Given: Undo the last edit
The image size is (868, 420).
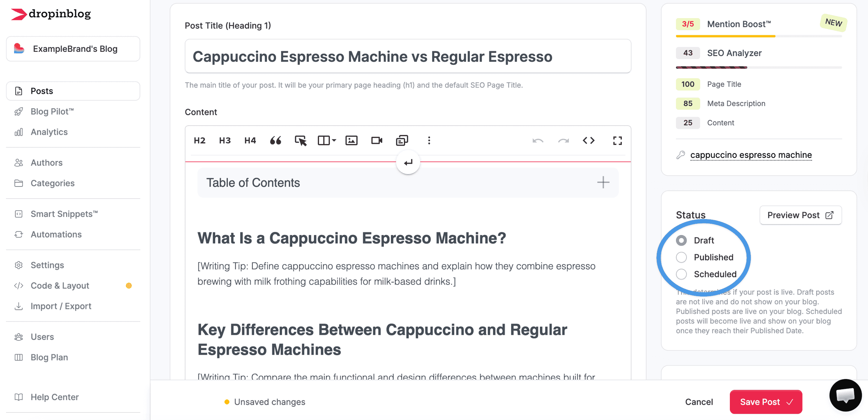Looking at the screenshot, I should pyautogui.click(x=538, y=140).
